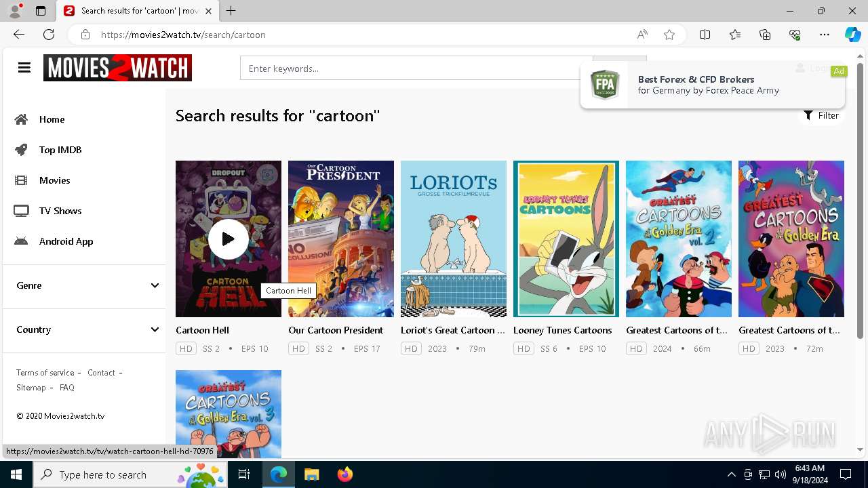The height and width of the screenshot is (488, 868).
Task: Open Greatest Cartoons Golden Era 2023 poster
Action: coord(791,239)
